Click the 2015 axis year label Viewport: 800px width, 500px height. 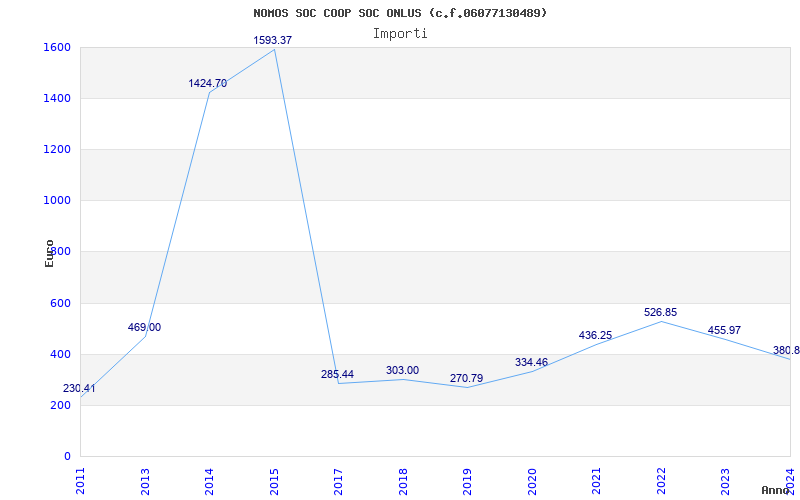click(274, 482)
